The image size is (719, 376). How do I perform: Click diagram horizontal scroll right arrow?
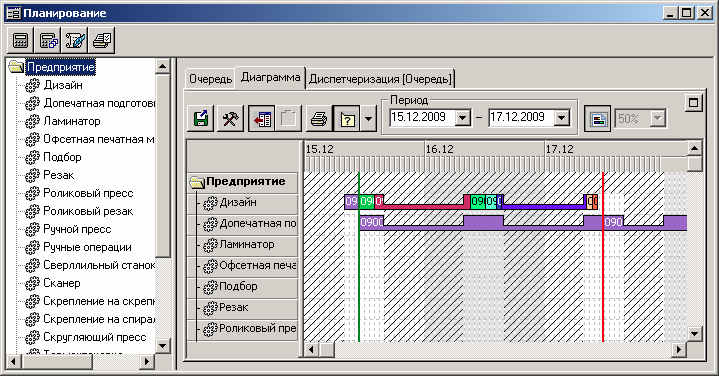coord(679,350)
